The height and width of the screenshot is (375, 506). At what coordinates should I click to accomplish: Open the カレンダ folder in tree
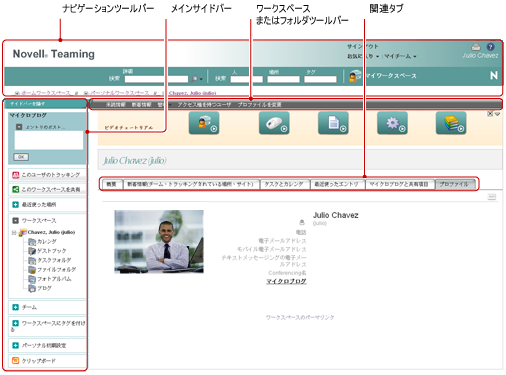[x=46, y=241]
